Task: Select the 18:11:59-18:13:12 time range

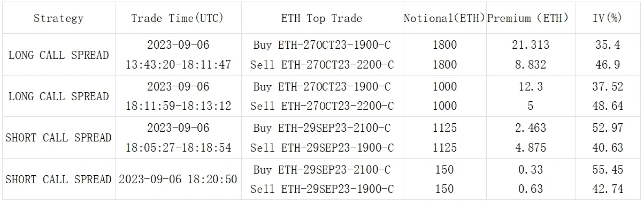Action: point(178,106)
